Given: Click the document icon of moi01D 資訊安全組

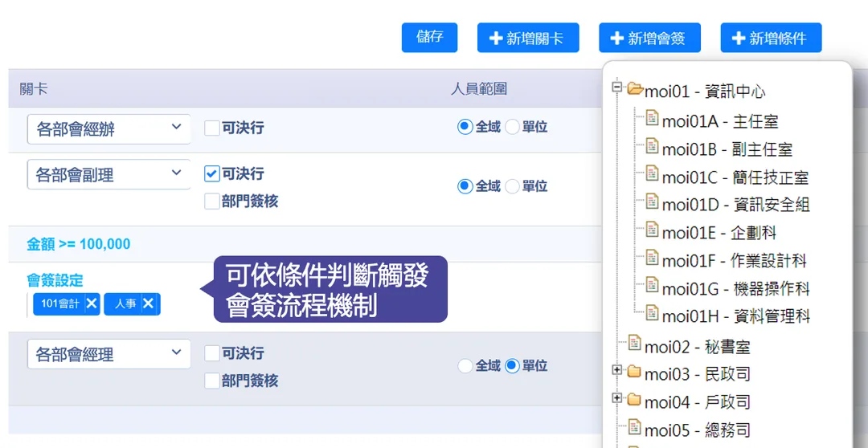Looking at the screenshot, I should (653, 201).
